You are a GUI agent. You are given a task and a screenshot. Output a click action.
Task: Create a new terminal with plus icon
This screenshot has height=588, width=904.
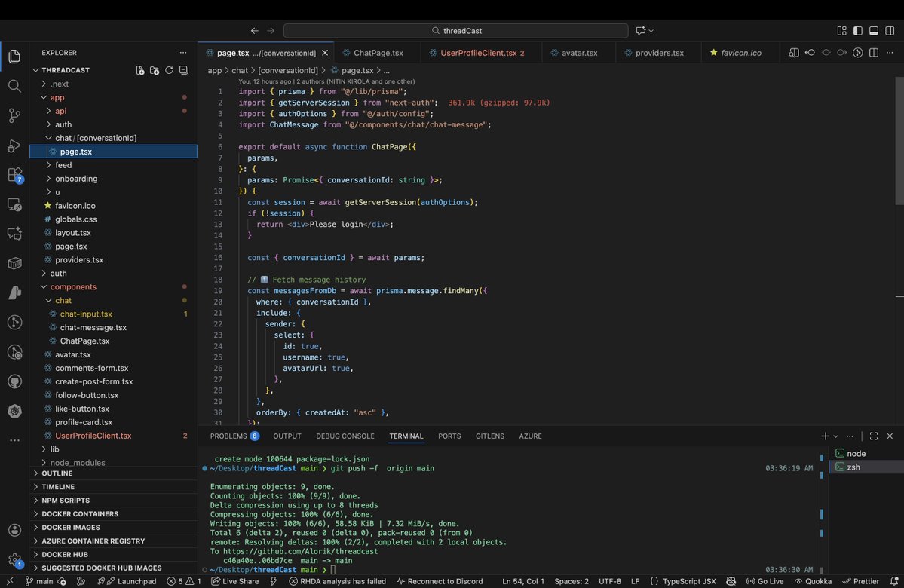point(825,436)
